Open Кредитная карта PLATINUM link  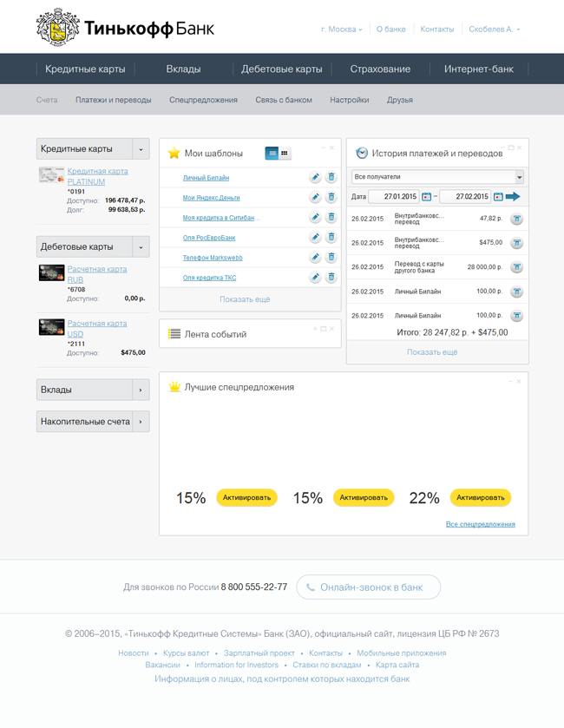pos(97,176)
